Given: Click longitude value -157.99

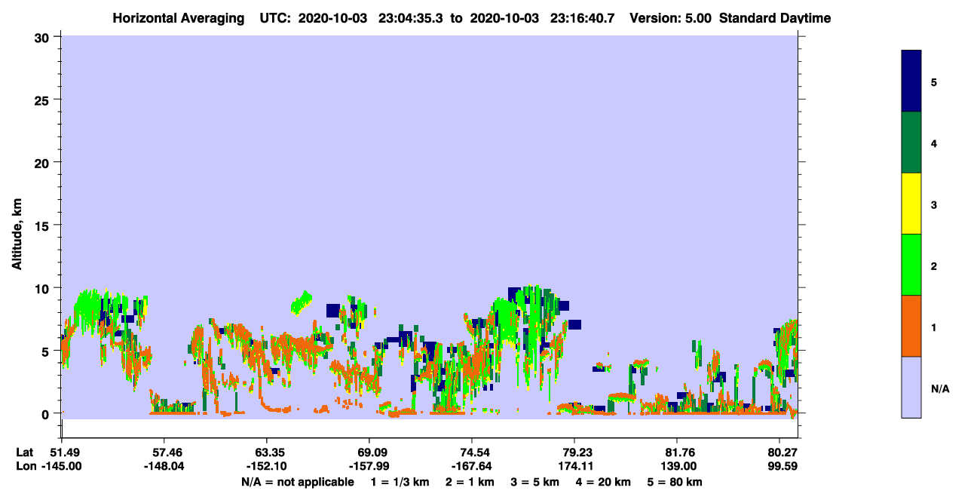Looking at the screenshot, I should [369, 466].
